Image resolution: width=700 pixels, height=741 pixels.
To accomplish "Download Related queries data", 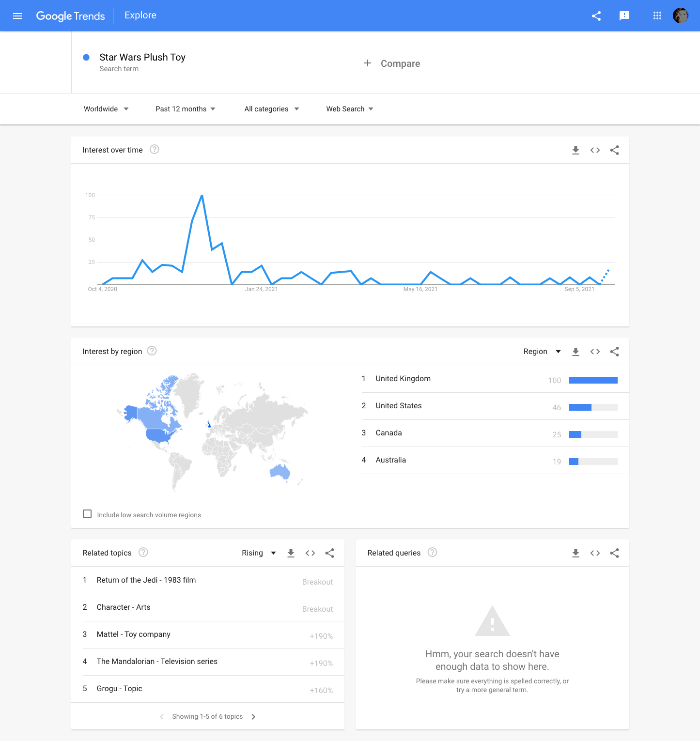I will coord(576,553).
